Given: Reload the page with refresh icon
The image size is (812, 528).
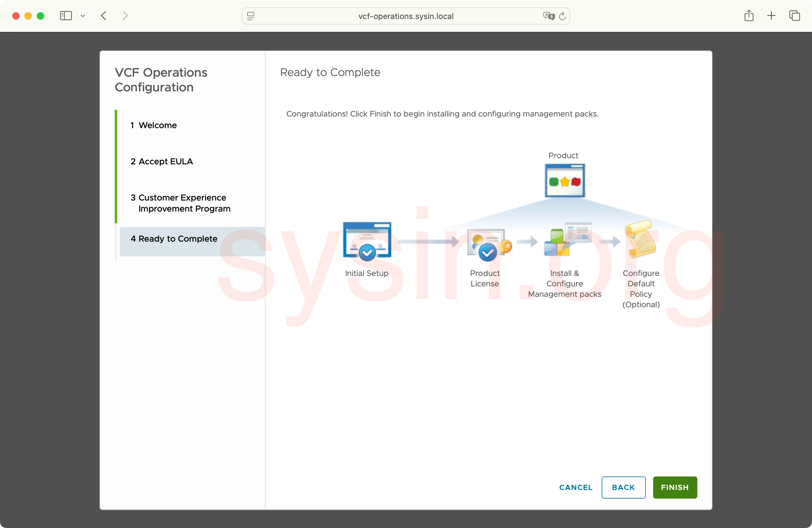Looking at the screenshot, I should [x=562, y=16].
